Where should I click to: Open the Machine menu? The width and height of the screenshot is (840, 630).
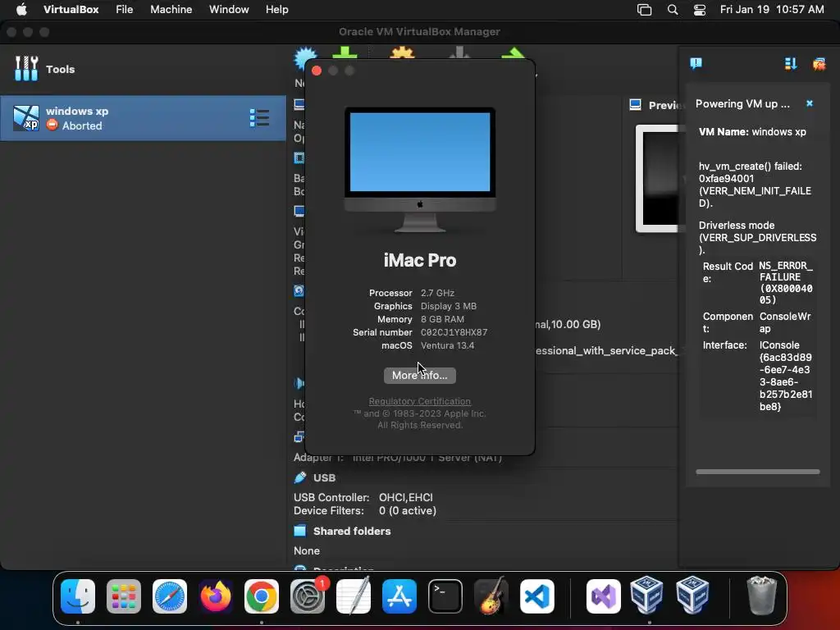171,9
